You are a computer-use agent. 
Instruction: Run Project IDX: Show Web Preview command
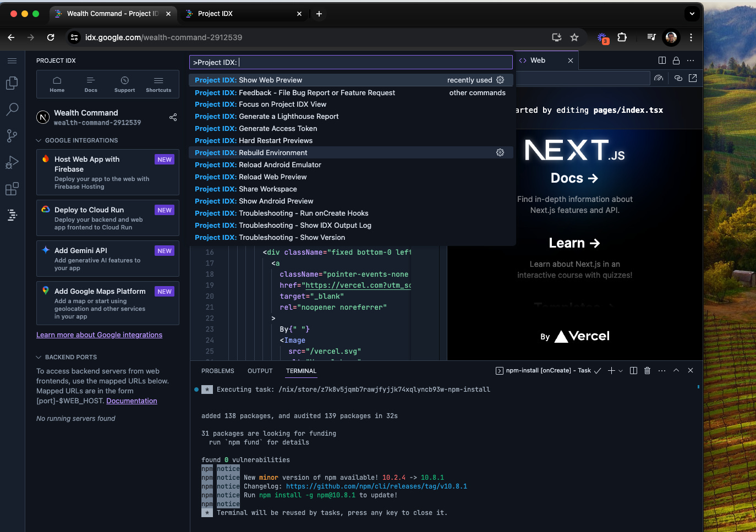[351, 80]
